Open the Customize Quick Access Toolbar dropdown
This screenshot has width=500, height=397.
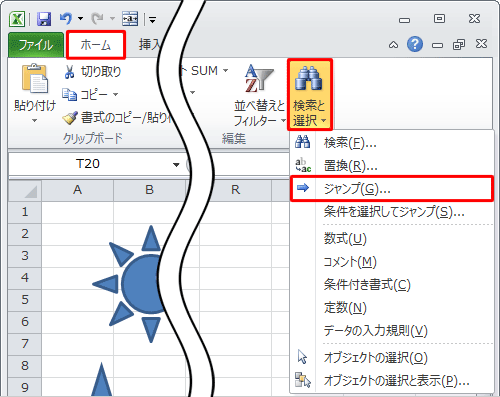[x=153, y=20]
